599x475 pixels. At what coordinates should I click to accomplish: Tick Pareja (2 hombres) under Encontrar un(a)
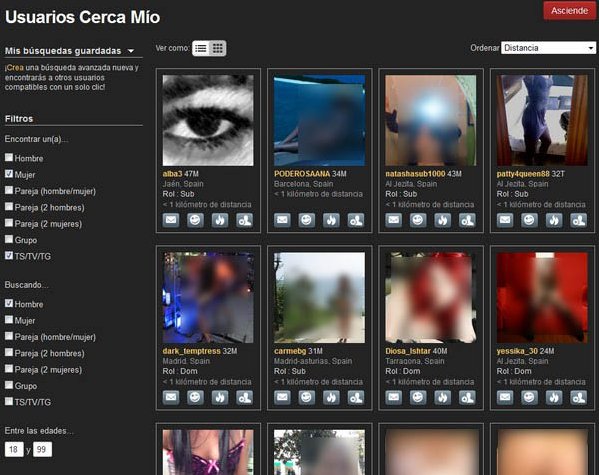(x=9, y=207)
